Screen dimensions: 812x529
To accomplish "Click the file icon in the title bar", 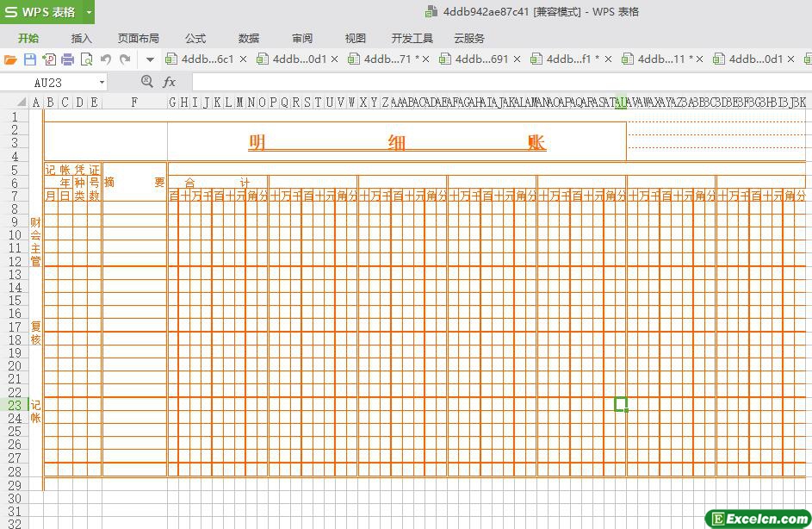I will tap(431, 11).
